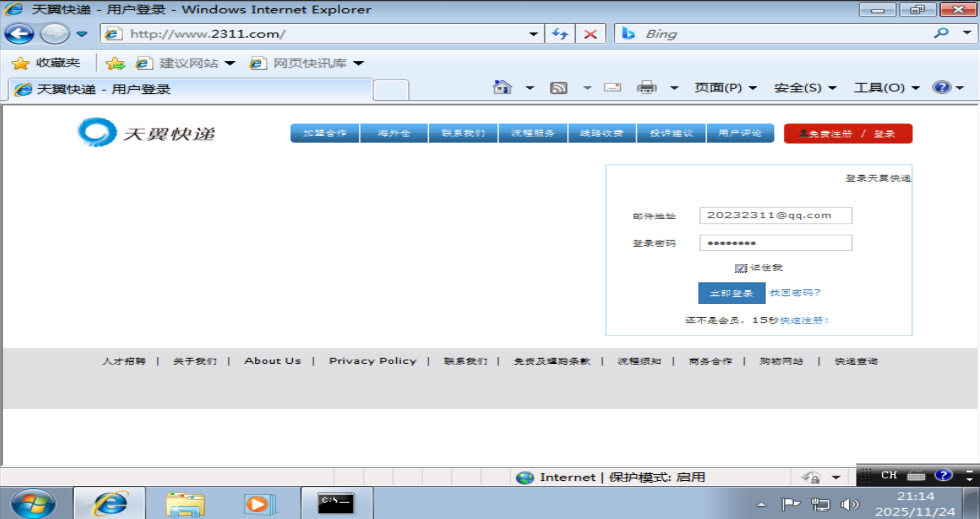Click the refresh page icon
Viewport: 980px width, 519px height.
560,34
